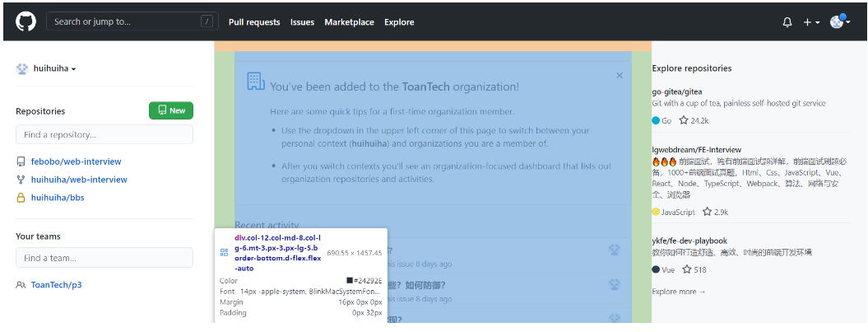Open the notifications bell

coord(787,22)
